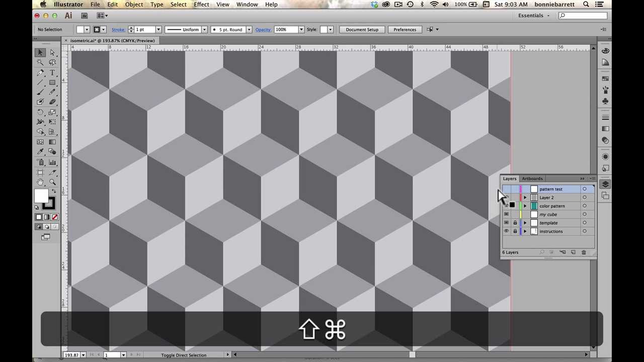Unlock the instructions layer

click(515, 231)
